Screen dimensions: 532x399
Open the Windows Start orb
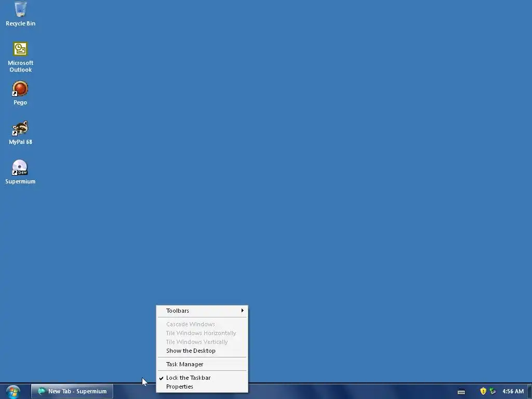coord(13,392)
